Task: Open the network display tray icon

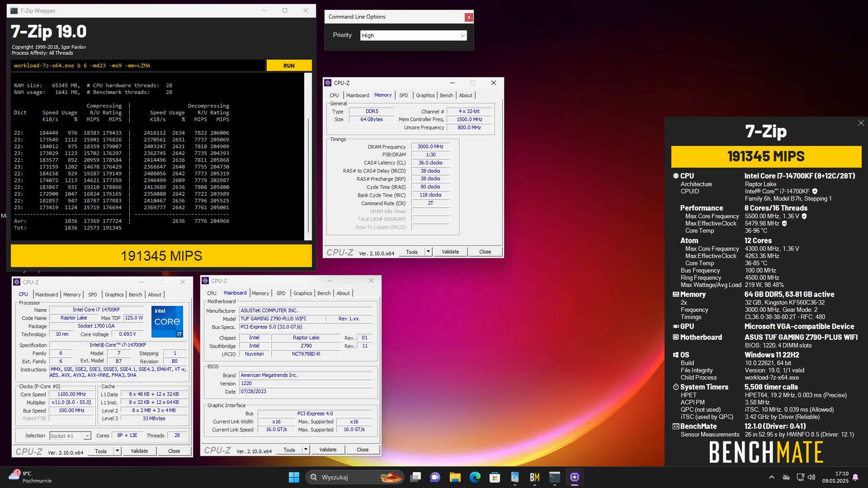Action: tap(800, 477)
